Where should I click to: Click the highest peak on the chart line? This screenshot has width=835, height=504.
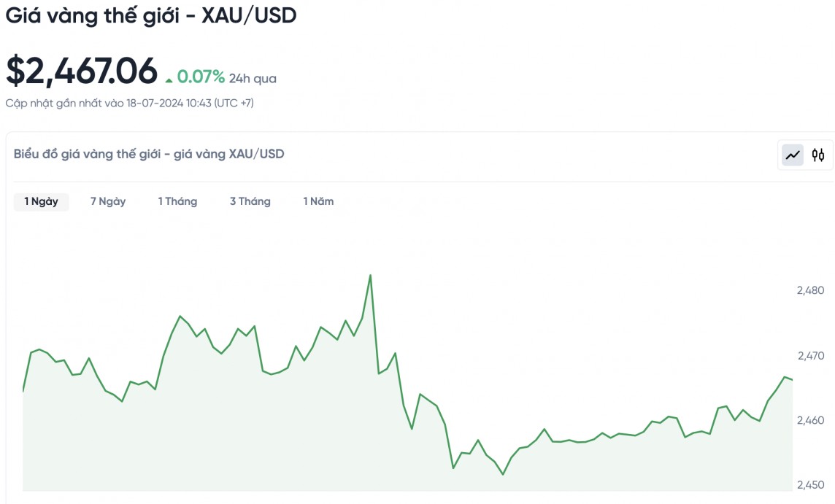(x=370, y=276)
